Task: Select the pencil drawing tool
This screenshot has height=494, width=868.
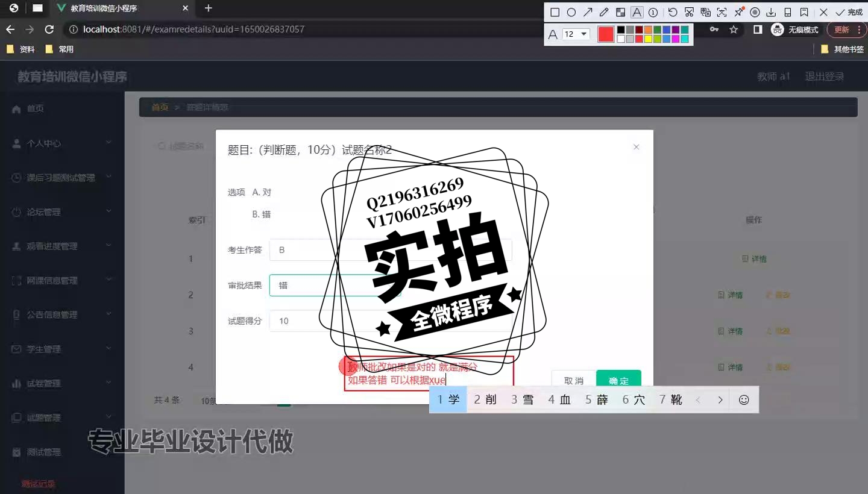Action: tap(604, 12)
